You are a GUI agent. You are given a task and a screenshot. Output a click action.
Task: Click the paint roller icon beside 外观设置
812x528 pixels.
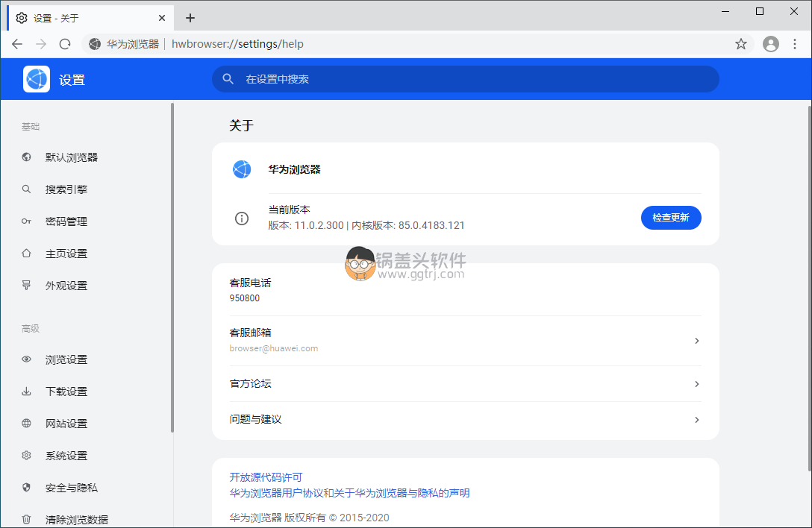pyautogui.click(x=26, y=285)
